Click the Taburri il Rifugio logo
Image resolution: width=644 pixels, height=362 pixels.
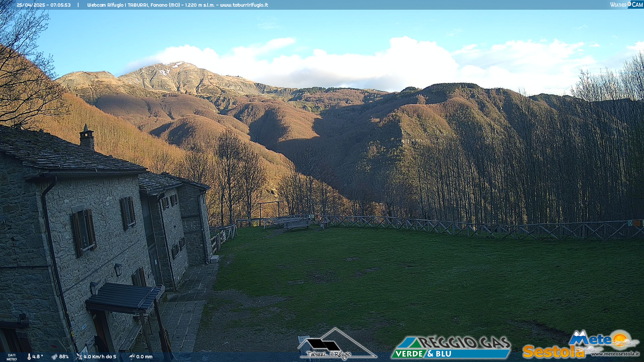[x=337, y=344]
